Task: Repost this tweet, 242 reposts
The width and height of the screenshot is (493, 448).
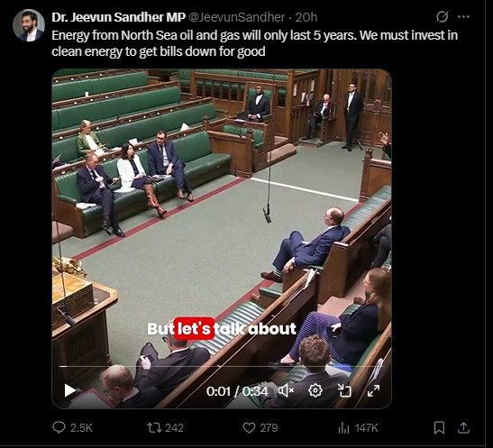Action: (x=165, y=428)
